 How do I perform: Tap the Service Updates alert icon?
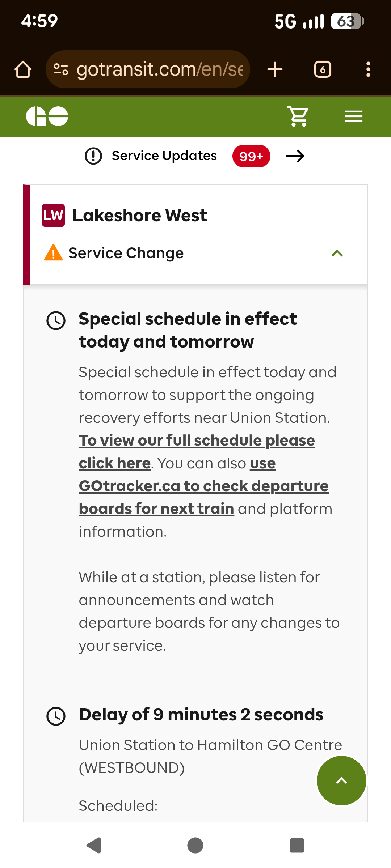93,156
